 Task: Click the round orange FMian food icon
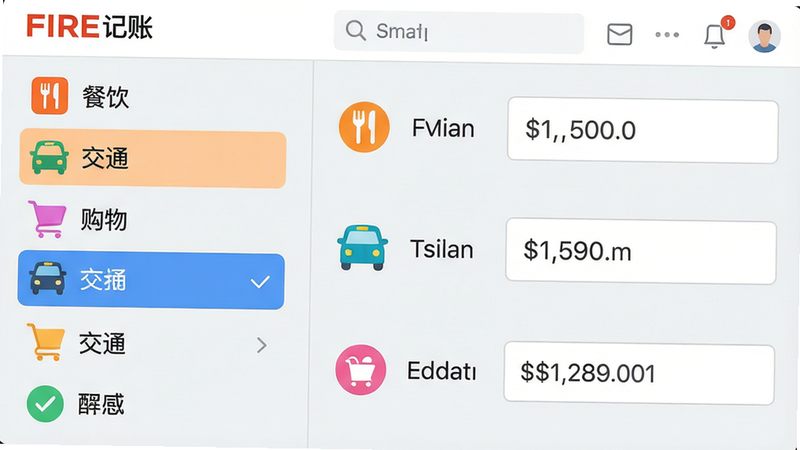click(364, 127)
